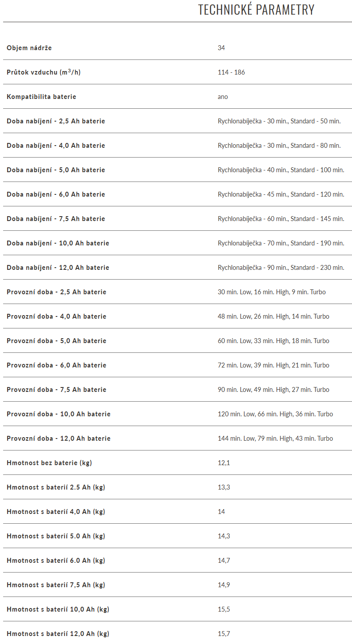Select Provozní doba - 5,0 Ah baterie label
The width and height of the screenshot is (352, 644).
point(56,341)
